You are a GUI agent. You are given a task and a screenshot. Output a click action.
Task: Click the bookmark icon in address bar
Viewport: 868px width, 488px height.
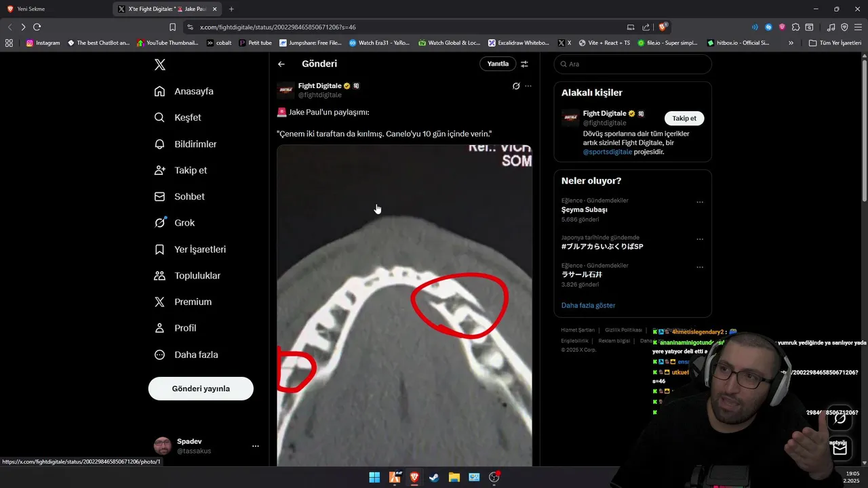pos(172,27)
